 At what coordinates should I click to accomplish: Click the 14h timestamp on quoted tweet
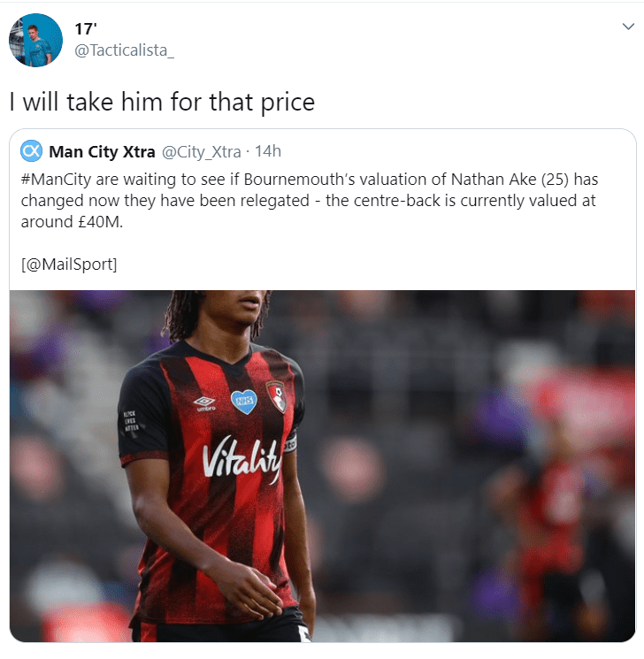[268, 151]
